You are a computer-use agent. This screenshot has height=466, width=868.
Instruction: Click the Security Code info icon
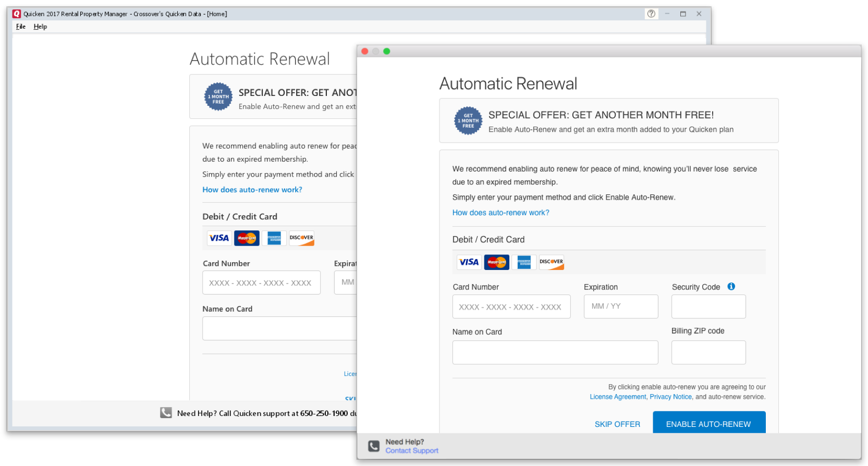point(731,287)
